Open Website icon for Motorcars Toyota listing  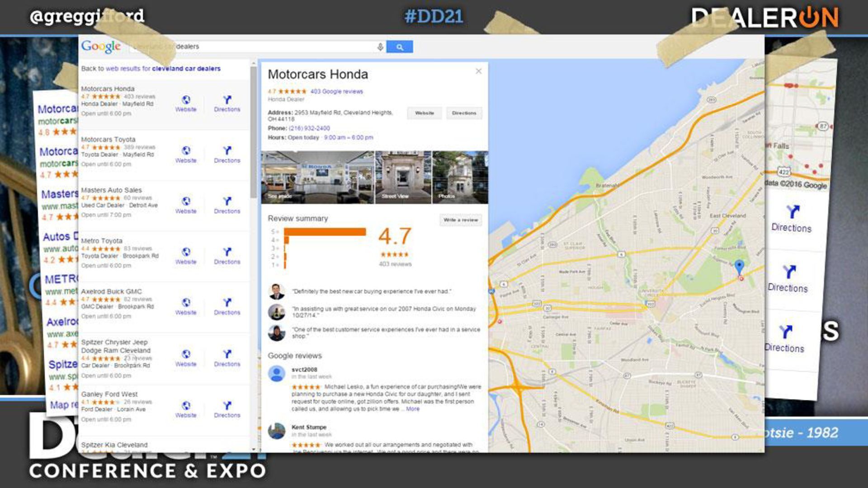pos(186,150)
